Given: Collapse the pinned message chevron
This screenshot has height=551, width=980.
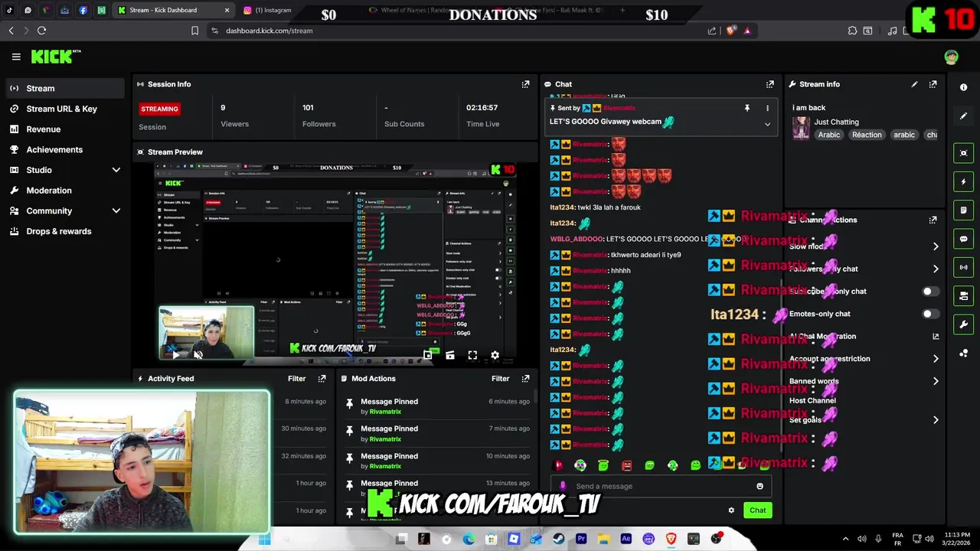Looking at the screenshot, I should tap(767, 124).
